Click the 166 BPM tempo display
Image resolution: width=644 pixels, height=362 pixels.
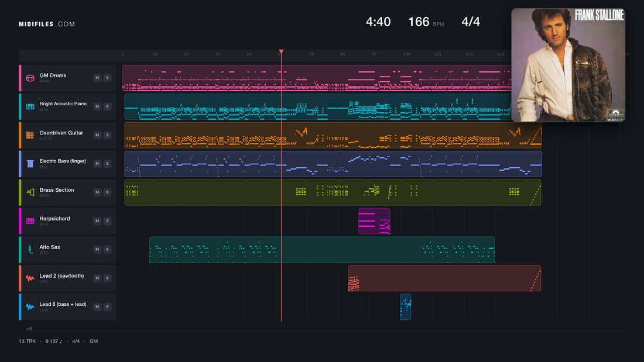pos(426,22)
